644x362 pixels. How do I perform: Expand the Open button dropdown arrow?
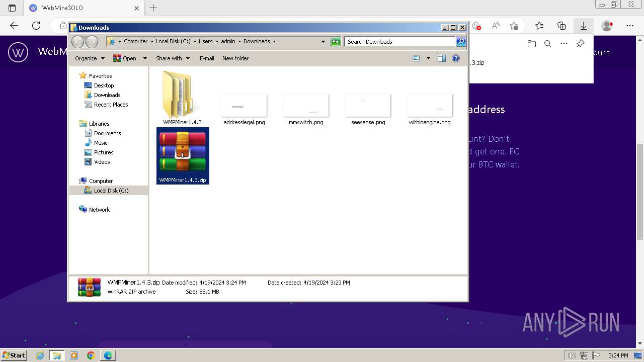click(x=145, y=58)
